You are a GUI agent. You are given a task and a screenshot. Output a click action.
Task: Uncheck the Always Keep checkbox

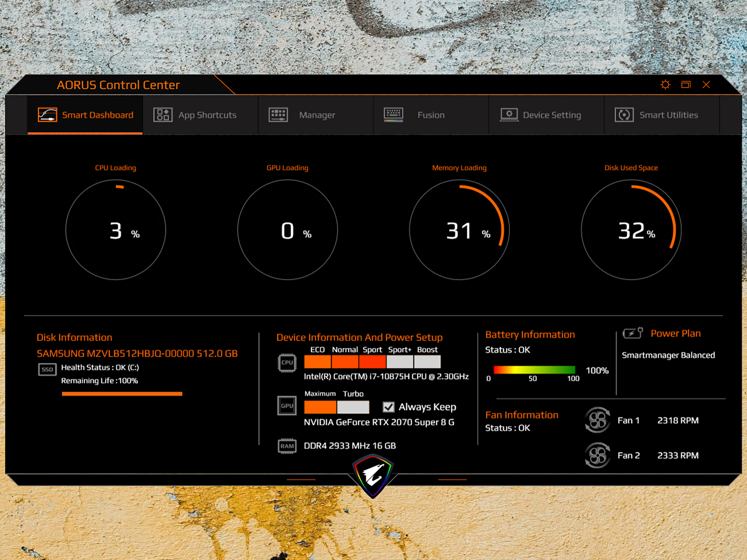coord(388,407)
